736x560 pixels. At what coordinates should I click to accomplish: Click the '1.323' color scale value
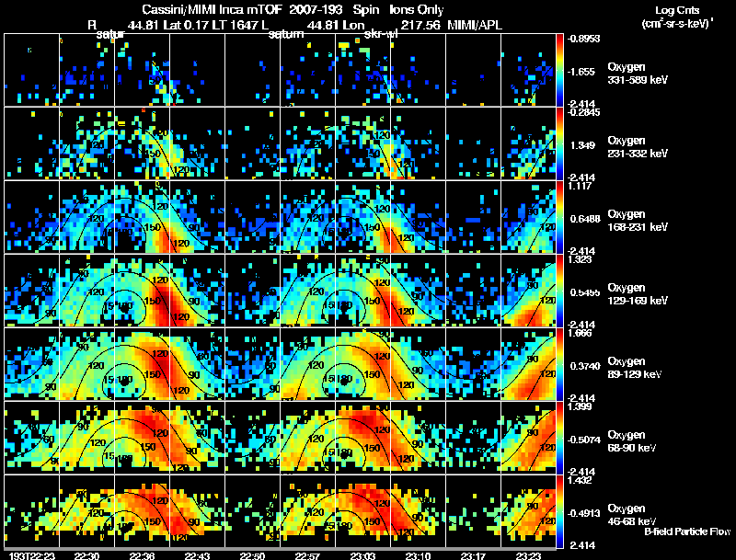[580, 259]
